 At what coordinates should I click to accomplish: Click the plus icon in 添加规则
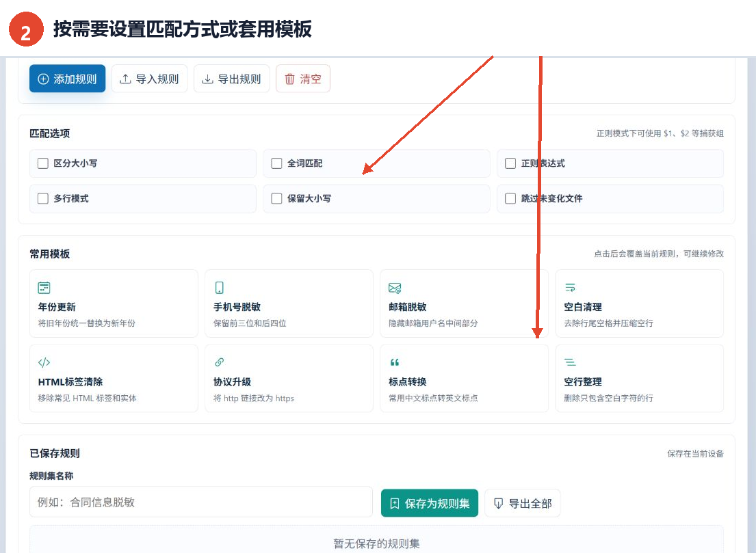coord(43,79)
